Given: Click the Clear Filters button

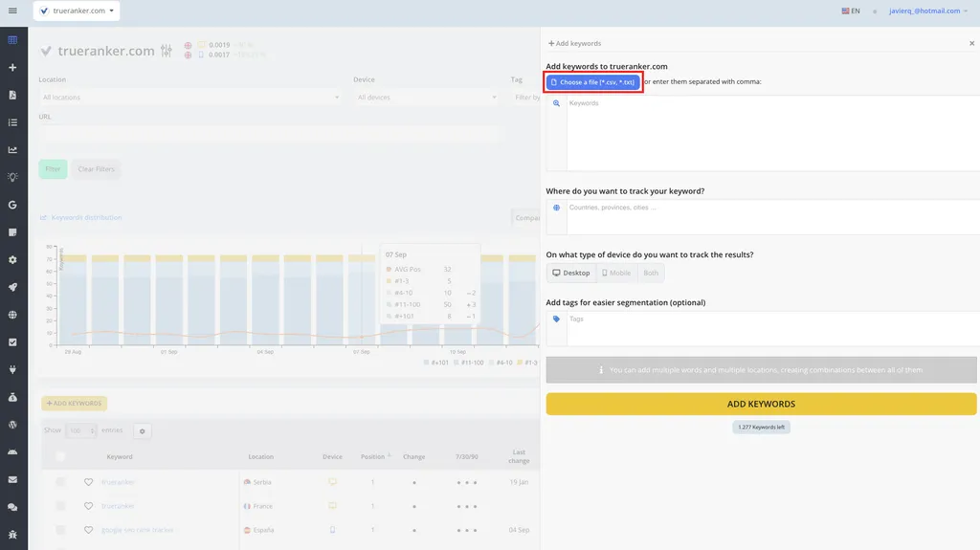Looking at the screenshot, I should click(97, 169).
